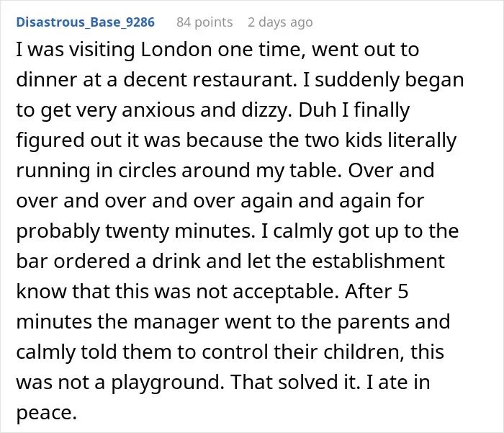The image size is (504, 433).
Task: Open the '2 days ago' timestamp permalink
Action: 280,22
